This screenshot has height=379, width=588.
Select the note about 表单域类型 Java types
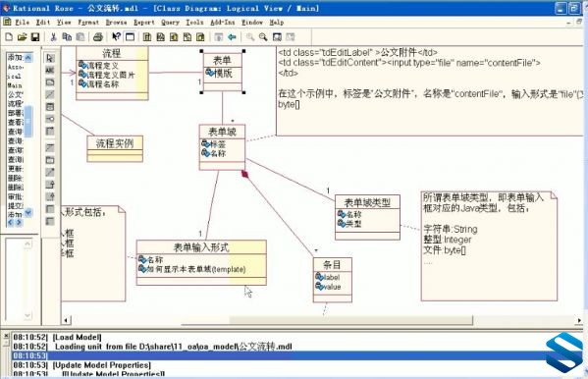[x=489, y=246]
